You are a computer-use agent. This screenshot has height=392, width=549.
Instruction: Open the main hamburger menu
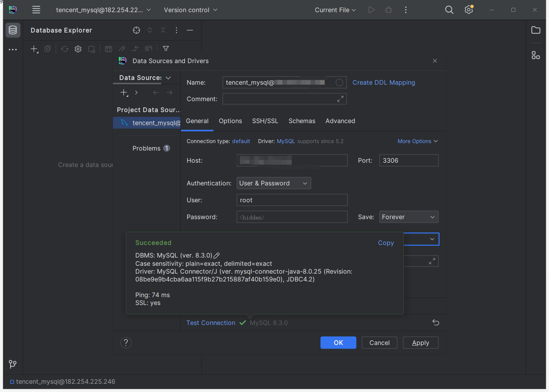[36, 10]
